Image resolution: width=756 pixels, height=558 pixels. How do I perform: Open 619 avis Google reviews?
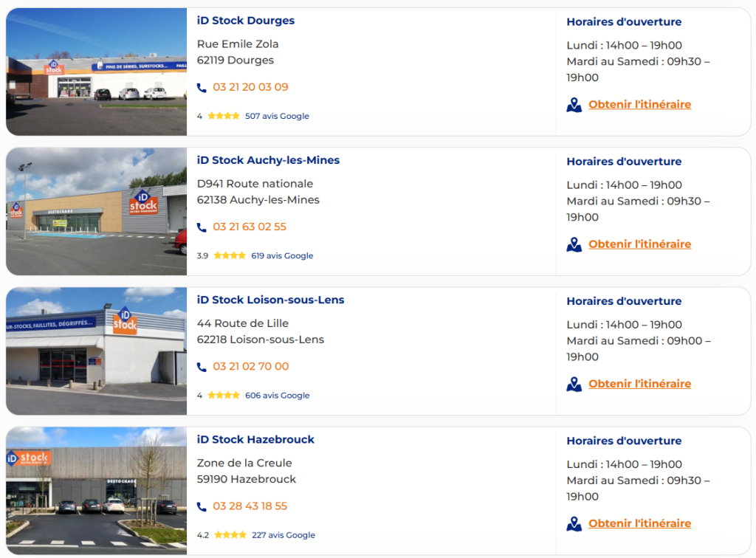click(x=282, y=256)
